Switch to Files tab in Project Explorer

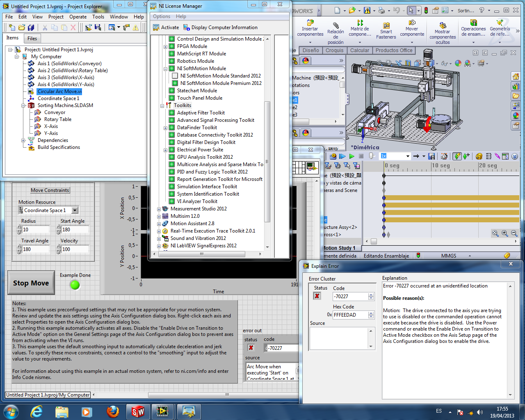[32, 38]
